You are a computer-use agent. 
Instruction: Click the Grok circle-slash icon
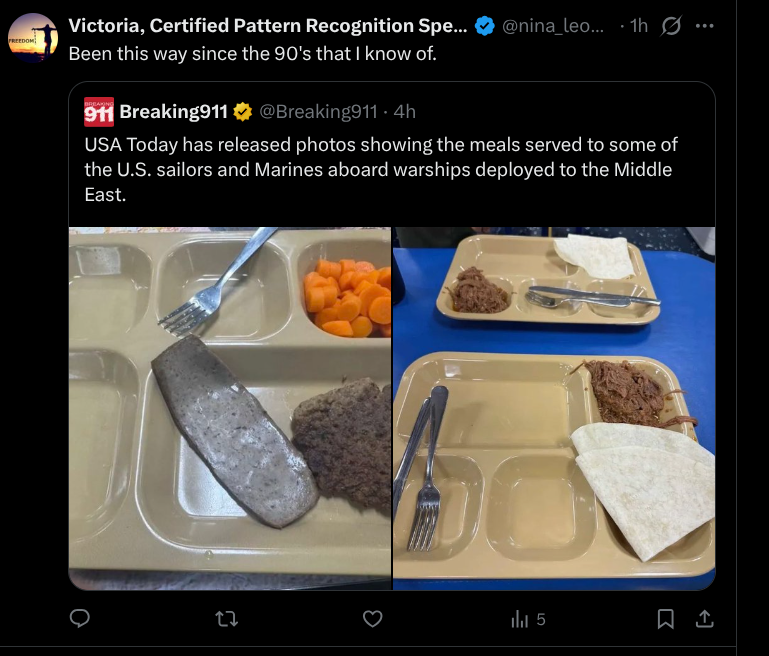click(672, 27)
